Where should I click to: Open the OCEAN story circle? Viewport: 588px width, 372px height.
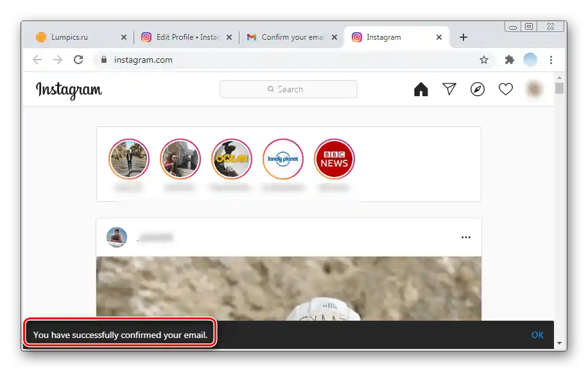(231, 159)
